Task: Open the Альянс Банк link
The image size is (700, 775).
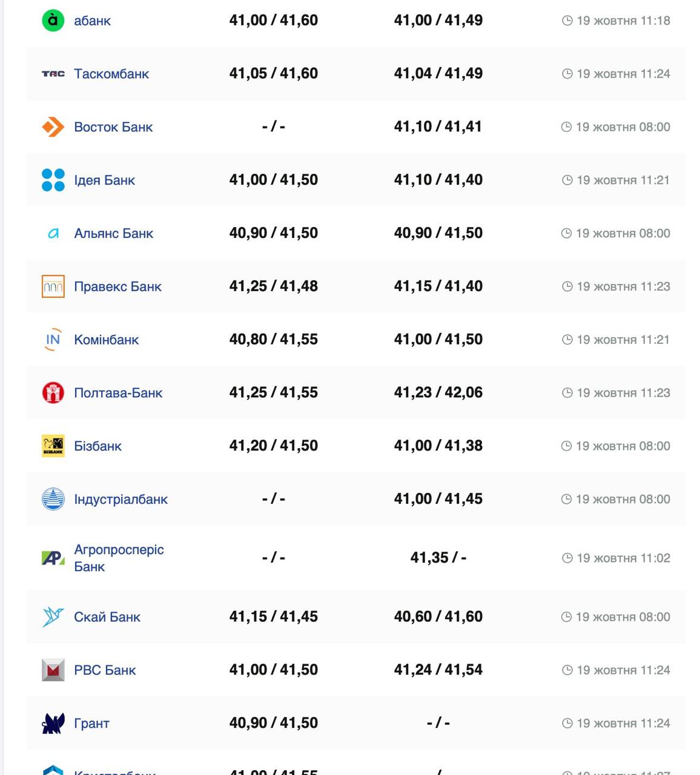Action: tap(113, 234)
